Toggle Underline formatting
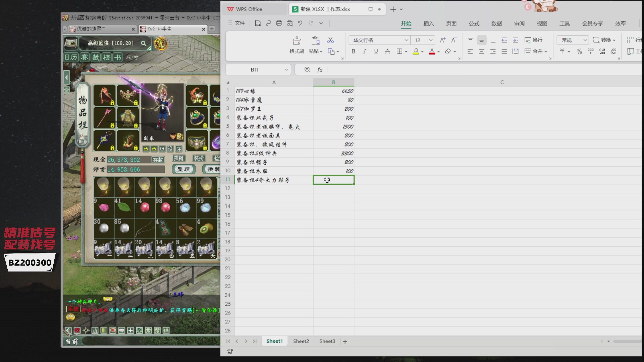644x362 pixels. click(376, 51)
